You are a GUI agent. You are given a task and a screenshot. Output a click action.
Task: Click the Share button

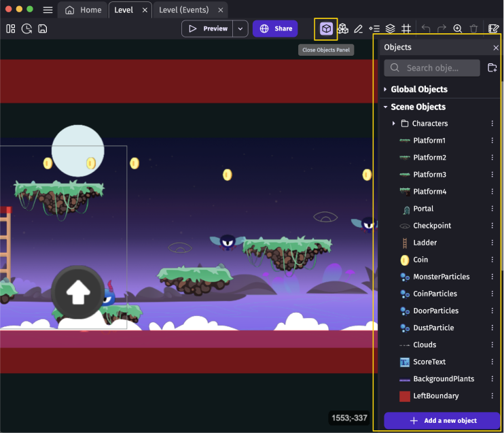point(275,29)
